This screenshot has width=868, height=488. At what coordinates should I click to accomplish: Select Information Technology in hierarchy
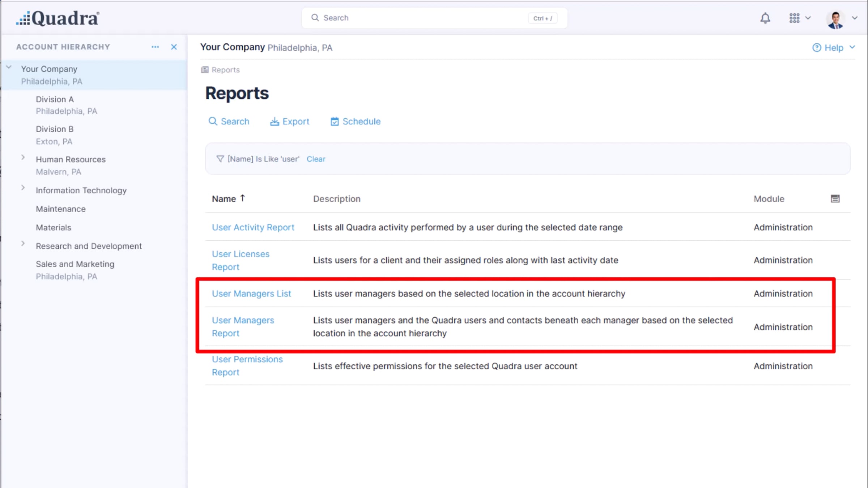81,190
